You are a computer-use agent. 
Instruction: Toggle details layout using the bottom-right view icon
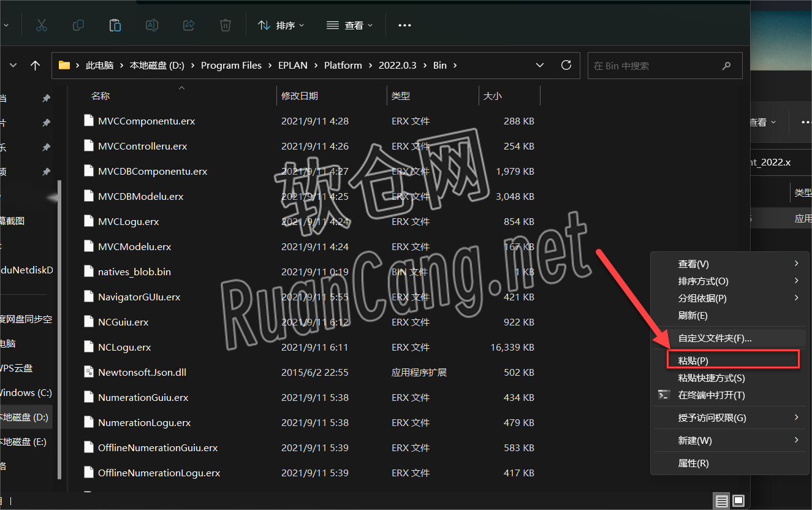pyautogui.click(x=721, y=501)
